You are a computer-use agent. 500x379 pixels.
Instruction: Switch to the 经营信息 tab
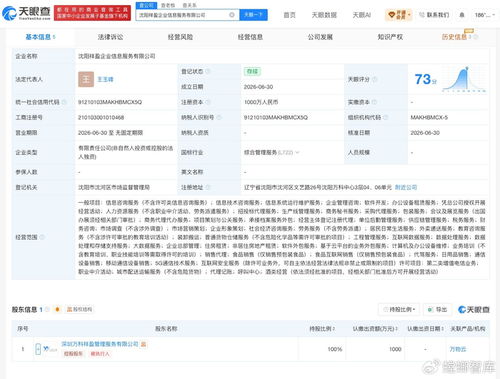[250, 37]
